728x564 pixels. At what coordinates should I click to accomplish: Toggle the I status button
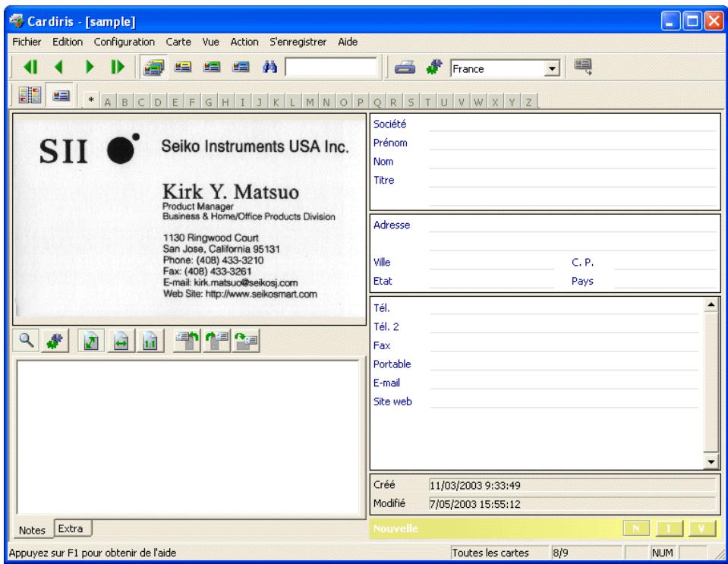point(669,528)
